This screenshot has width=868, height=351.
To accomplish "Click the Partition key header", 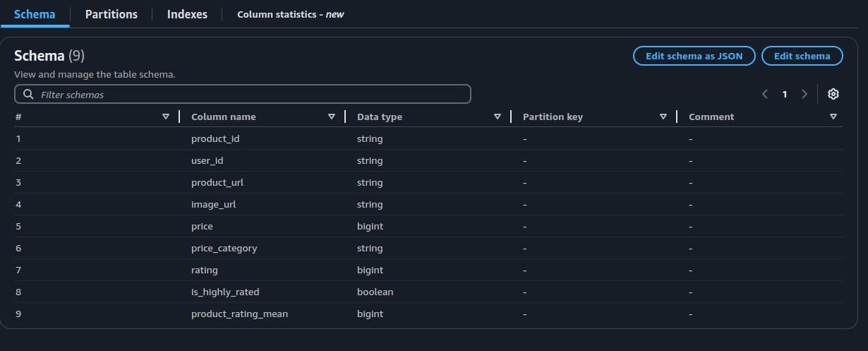I will (x=553, y=117).
